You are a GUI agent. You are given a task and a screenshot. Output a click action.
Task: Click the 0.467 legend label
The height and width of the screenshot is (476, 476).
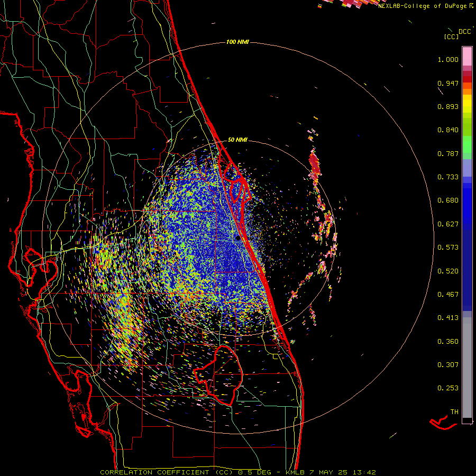[x=448, y=295]
